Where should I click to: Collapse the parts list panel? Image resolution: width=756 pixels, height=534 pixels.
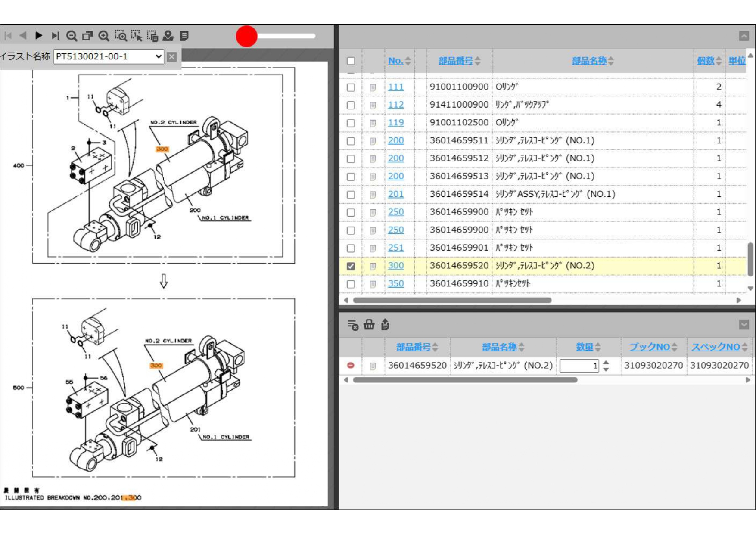(x=744, y=36)
